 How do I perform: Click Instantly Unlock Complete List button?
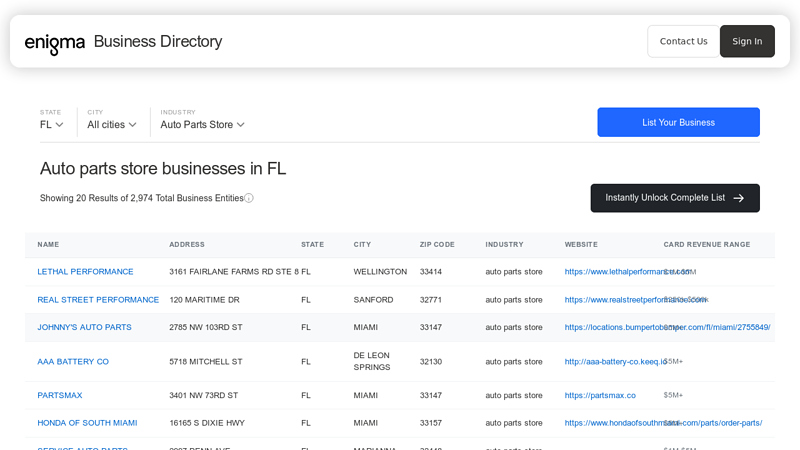pyautogui.click(x=675, y=198)
